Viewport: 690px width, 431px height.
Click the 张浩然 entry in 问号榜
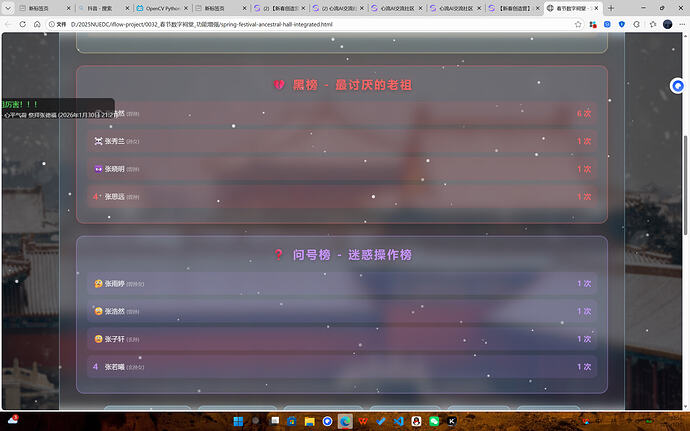pos(342,311)
